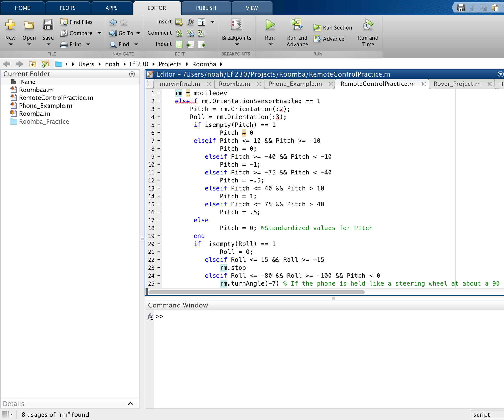
Task: Click the Navigate back arrow icon
Action: point(113,22)
